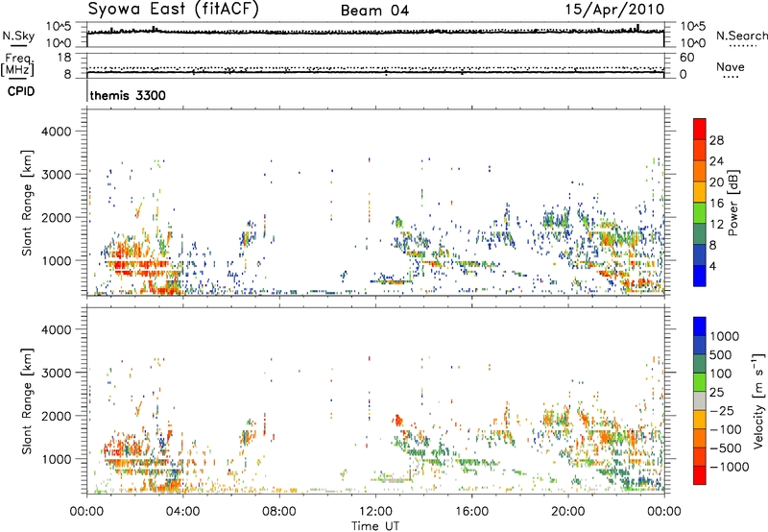Click the '-25' velocity colorbar tick value
This screenshot has height=532, width=768.
[723, 411]
